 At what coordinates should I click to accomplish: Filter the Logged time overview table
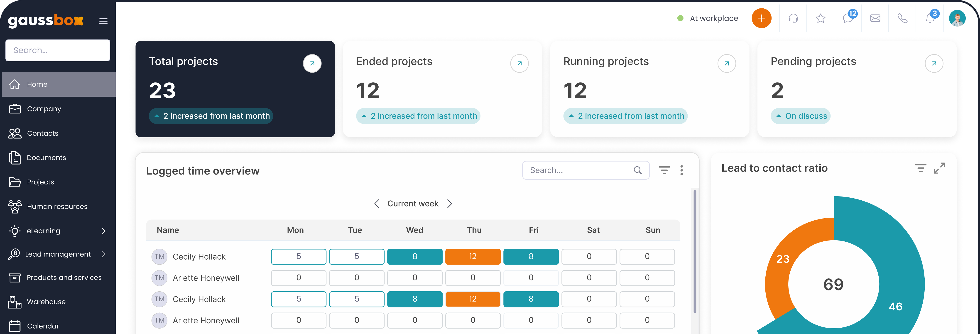(664, 170)
